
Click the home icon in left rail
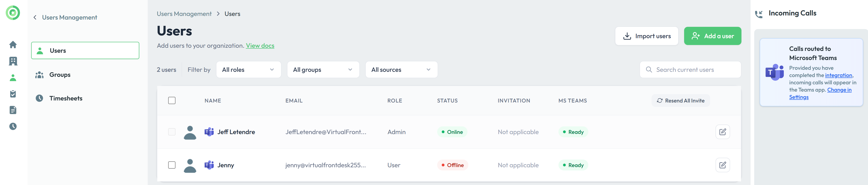click(x=13, y=45)
